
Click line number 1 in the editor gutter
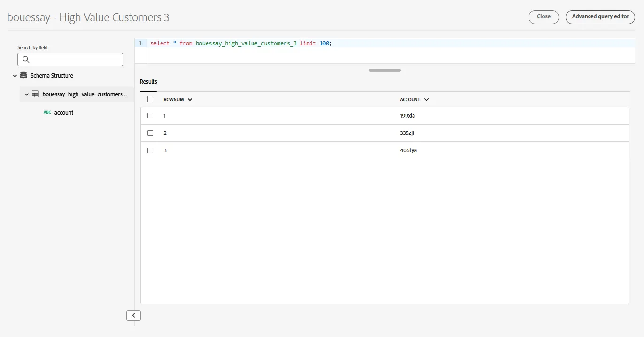pyautogui.click(x=140, y=43)
